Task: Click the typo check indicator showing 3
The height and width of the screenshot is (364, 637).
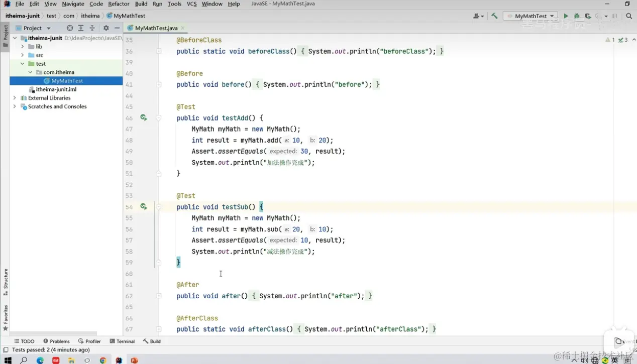Action: coord(623,40)
